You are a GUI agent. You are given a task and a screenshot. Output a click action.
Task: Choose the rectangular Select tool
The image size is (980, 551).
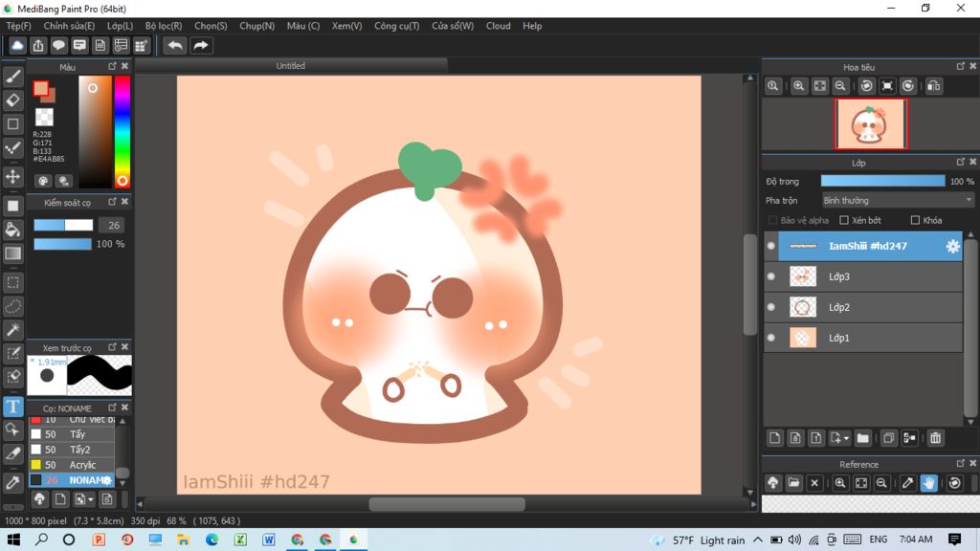(x=12, y=282)
